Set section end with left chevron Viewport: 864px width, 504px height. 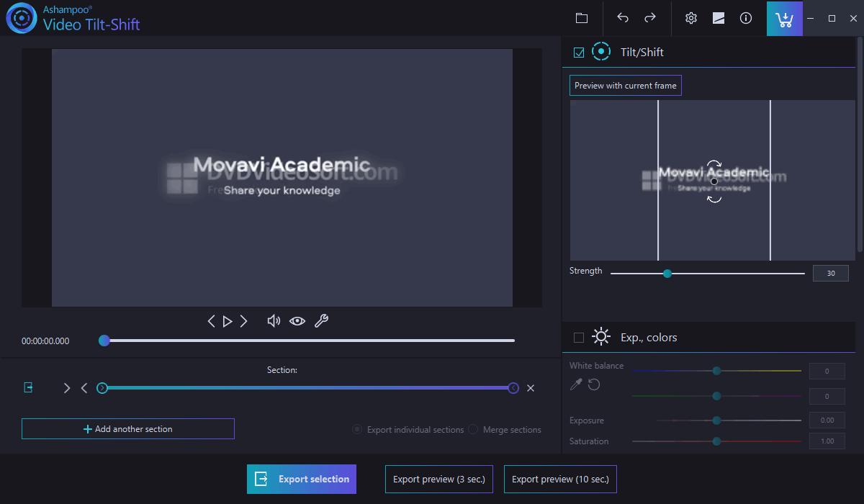[84, 388]
